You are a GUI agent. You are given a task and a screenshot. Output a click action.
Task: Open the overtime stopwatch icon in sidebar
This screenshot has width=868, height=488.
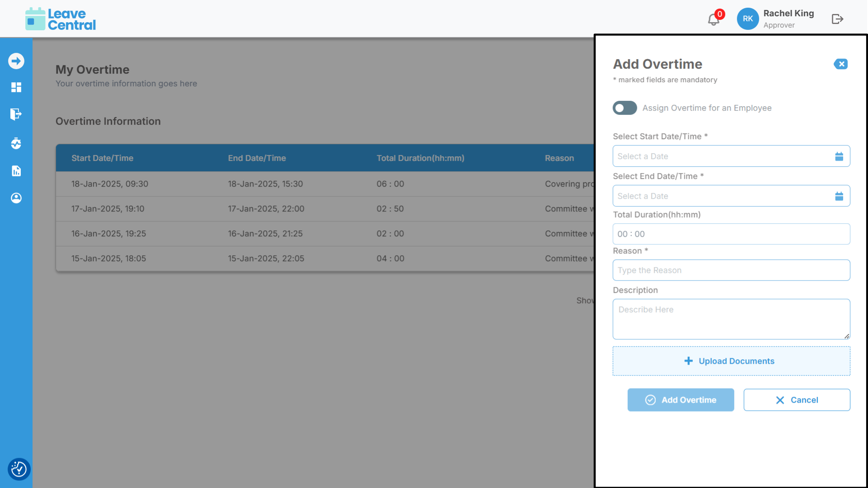pos(16,143)
